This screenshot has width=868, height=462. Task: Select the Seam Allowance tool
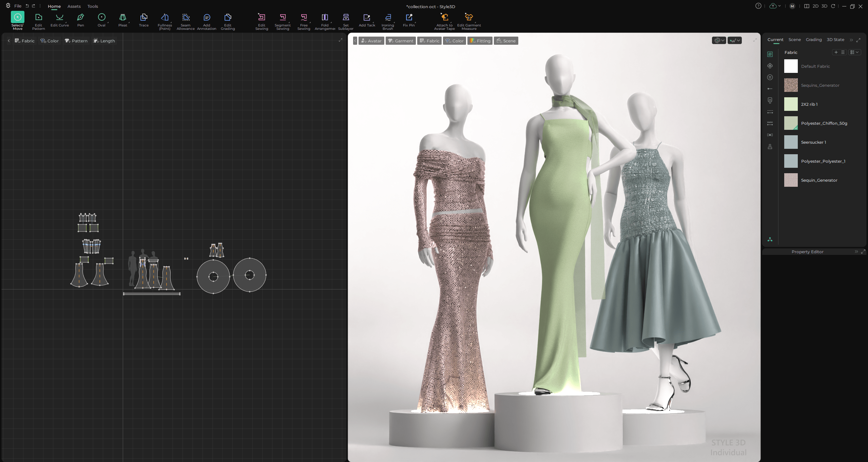(x=186, y=18)
